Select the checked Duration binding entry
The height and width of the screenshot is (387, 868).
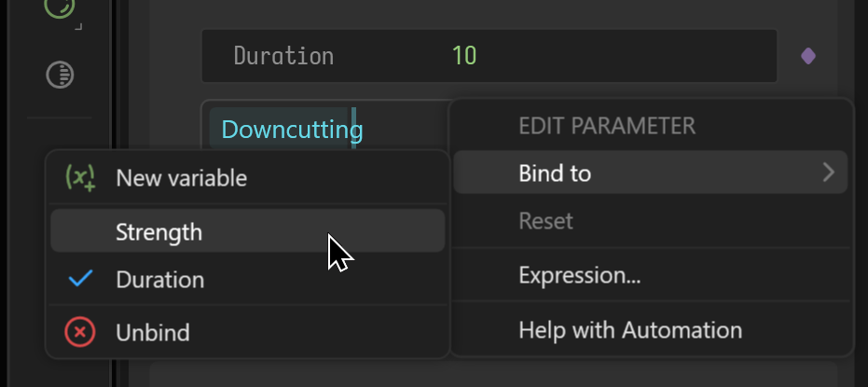click(247, 279)
